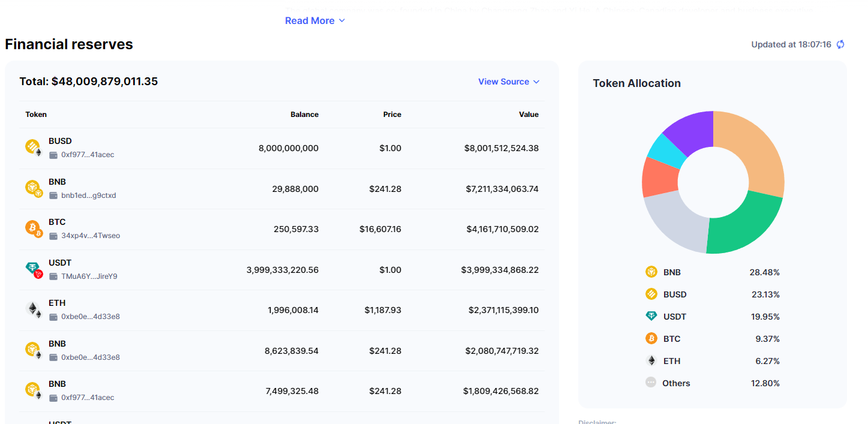Click the wallet icon beside TMuA6Y...JireY9

(x=53, y=276)
